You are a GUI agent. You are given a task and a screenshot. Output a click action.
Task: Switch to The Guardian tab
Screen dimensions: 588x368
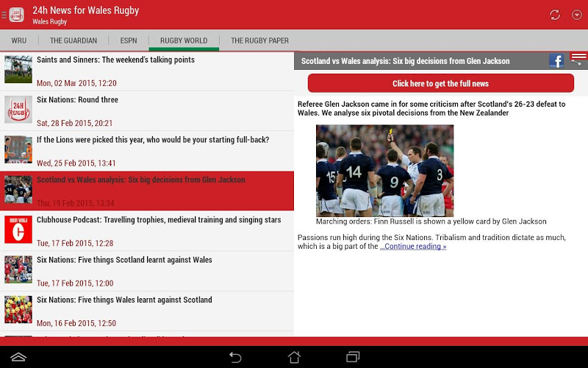click(x=73, y=40)
